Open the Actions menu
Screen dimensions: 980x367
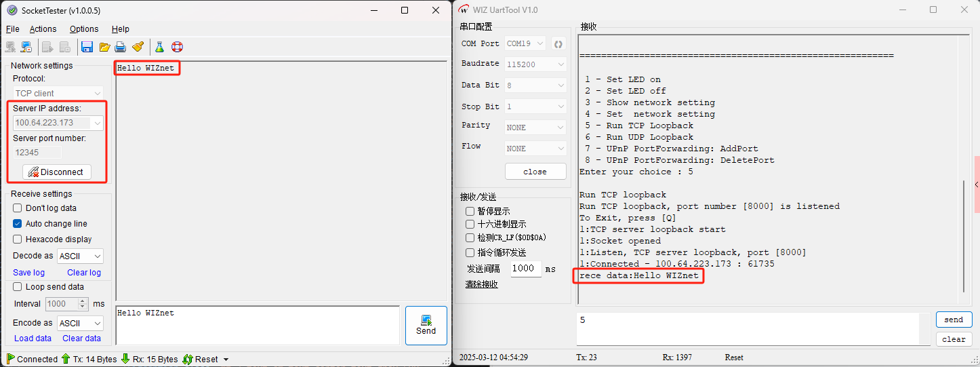click(x=43, y=29)
